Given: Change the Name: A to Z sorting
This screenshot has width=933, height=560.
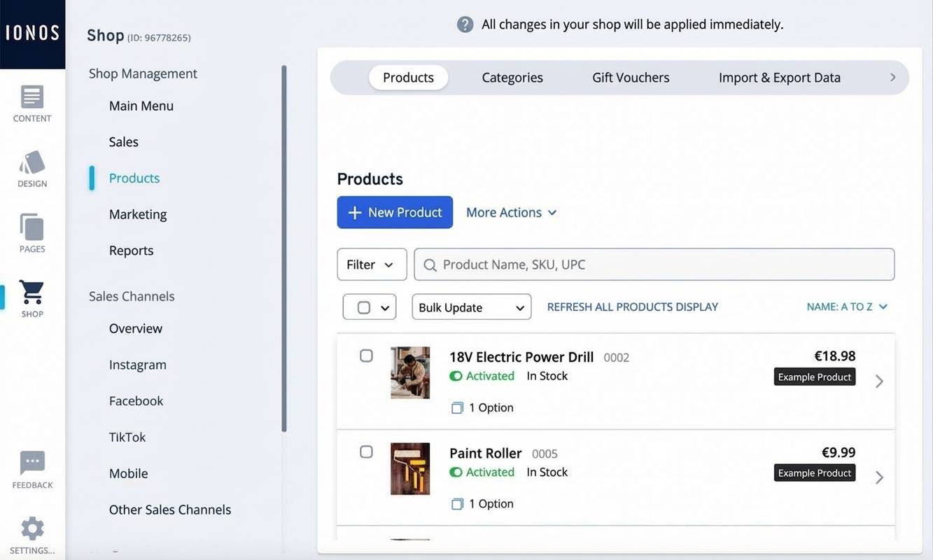Looking at the screenshot, I should [847, 307].
